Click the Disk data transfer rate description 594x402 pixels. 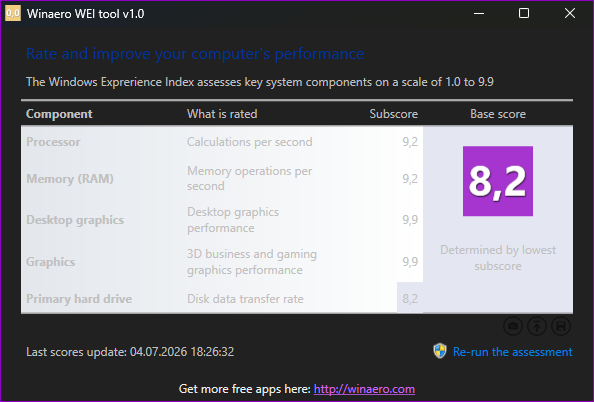click(245, 299)
